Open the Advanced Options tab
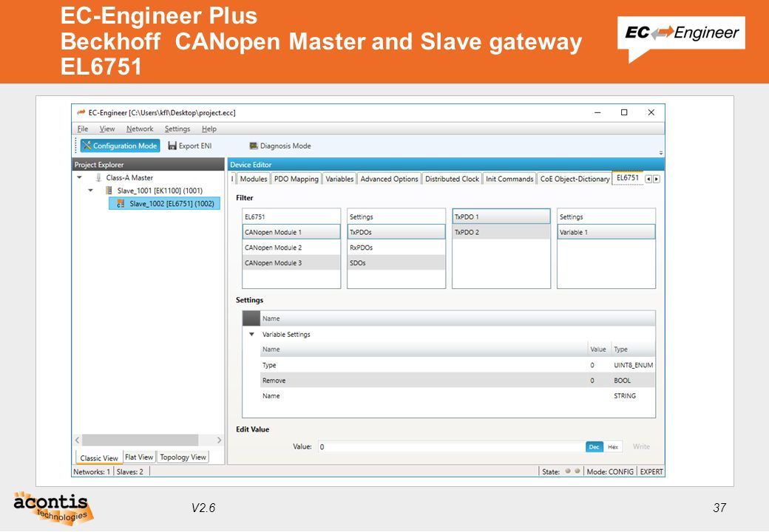Image resolution: width=769 pixels, height=532 pixels. point(390,179)
